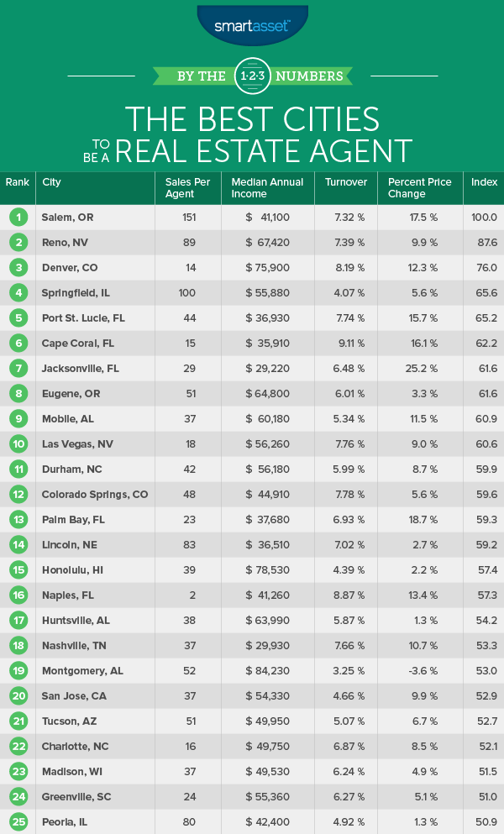Click the Median Annual Income header
Screen dimensions: 504x834
(259, 188)
